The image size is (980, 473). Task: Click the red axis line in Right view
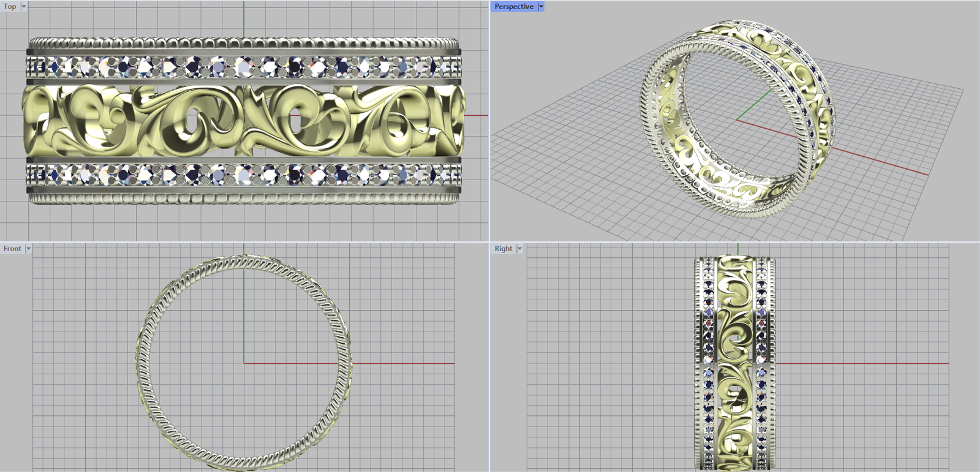[x=858, y=363]
